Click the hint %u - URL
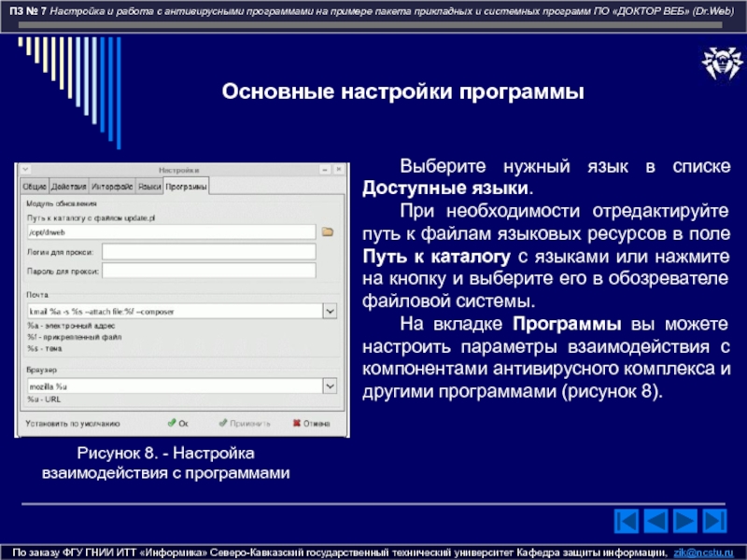 [x=44, y=399]
